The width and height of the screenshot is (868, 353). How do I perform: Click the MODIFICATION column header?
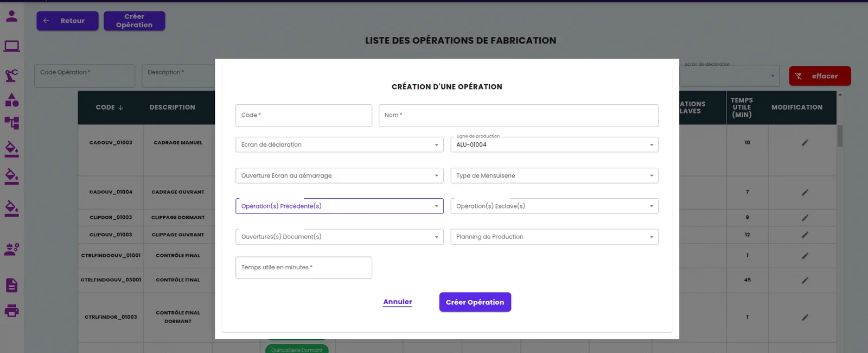coord(797,108)
